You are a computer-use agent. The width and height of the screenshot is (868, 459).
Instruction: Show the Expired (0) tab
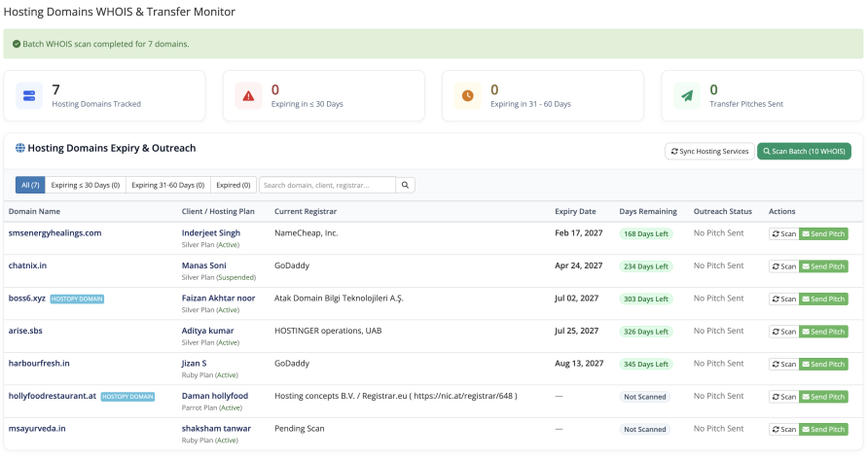pos(233,185)
